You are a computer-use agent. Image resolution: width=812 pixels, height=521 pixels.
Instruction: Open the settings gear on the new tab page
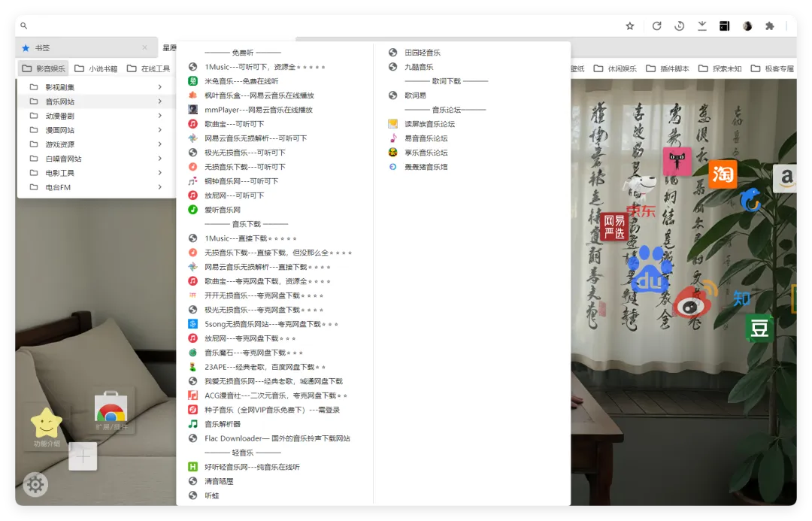(35, 485)
